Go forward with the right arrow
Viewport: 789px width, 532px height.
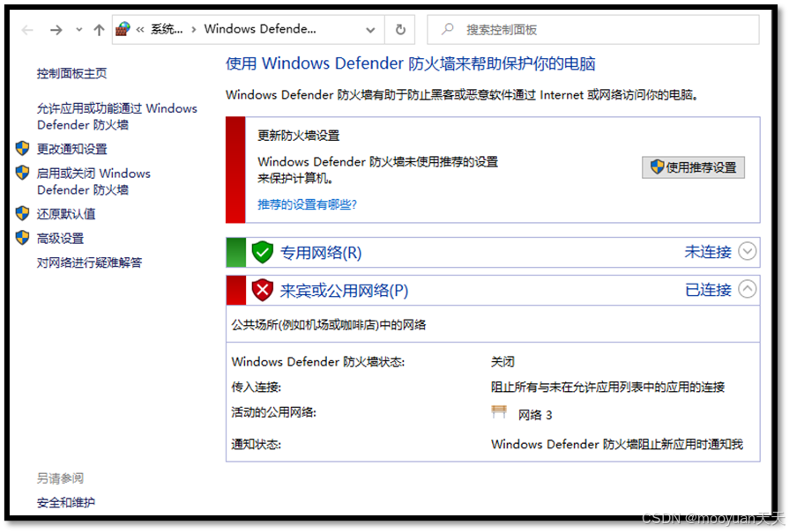click(56, 30)
